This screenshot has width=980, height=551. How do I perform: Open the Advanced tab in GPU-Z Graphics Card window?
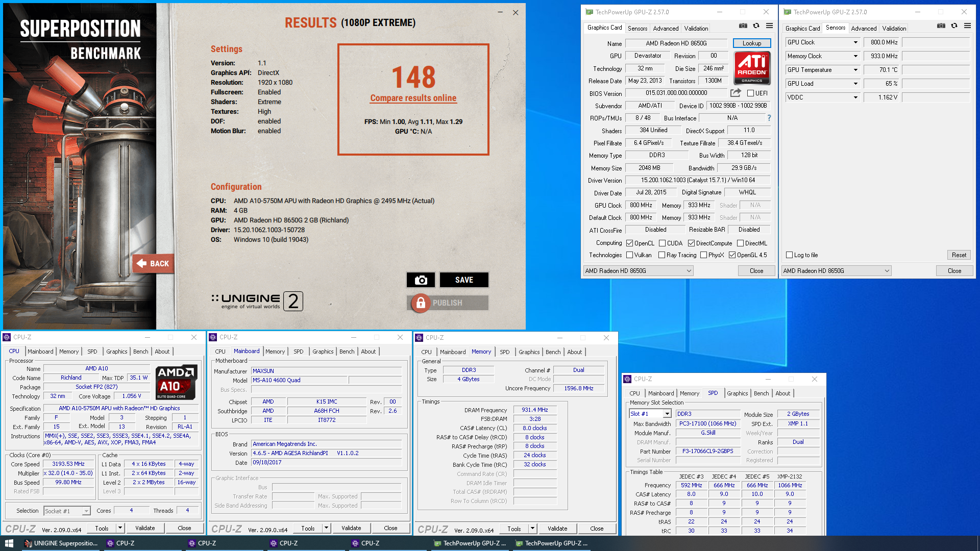tap(666, 29)
